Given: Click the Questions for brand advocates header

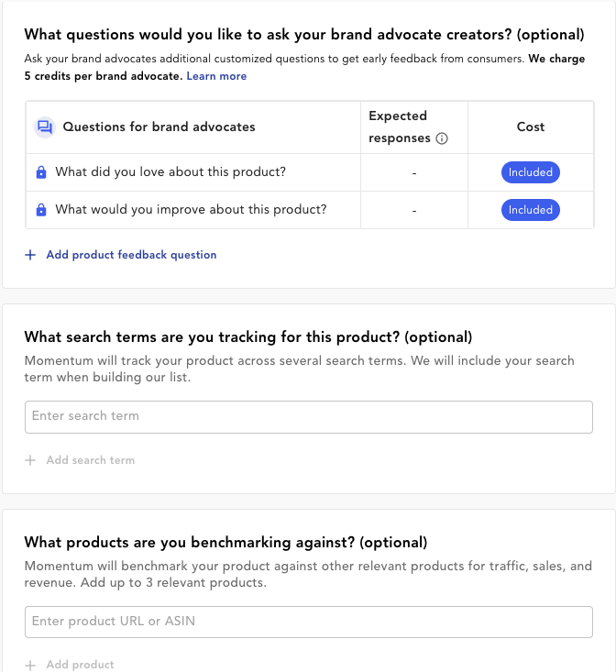Looking at the screenshot, I should coord(159,127).
